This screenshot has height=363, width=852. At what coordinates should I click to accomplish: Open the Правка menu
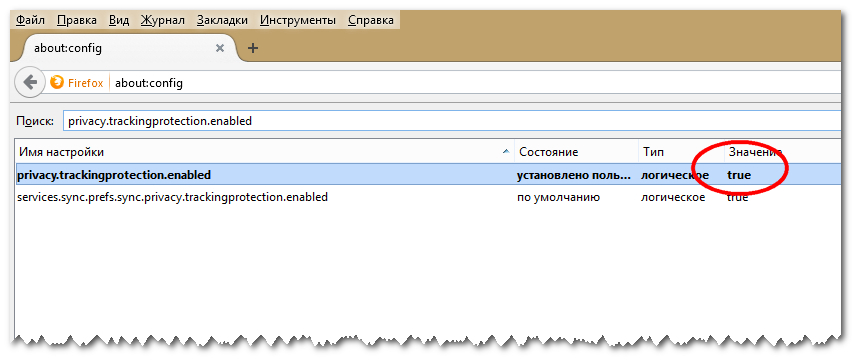click(77, 21)
